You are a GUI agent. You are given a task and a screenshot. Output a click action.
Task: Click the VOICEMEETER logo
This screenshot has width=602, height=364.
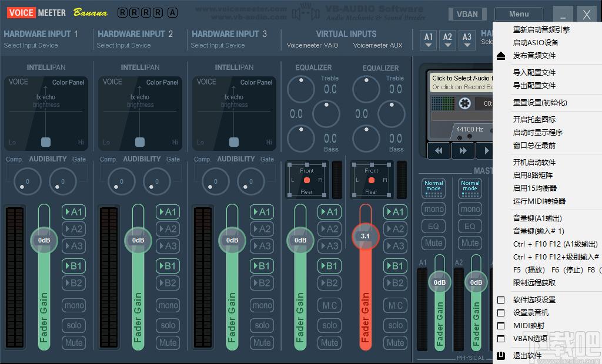36,13
